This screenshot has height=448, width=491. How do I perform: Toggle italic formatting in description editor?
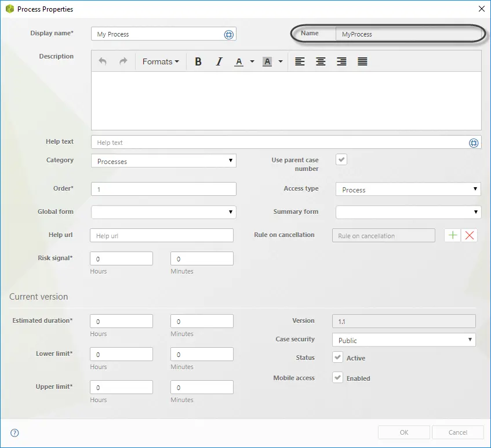click(219, 61)
